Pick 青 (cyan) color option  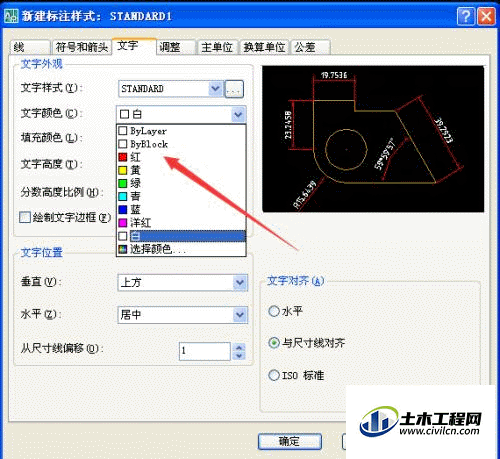tap(181, 196)
